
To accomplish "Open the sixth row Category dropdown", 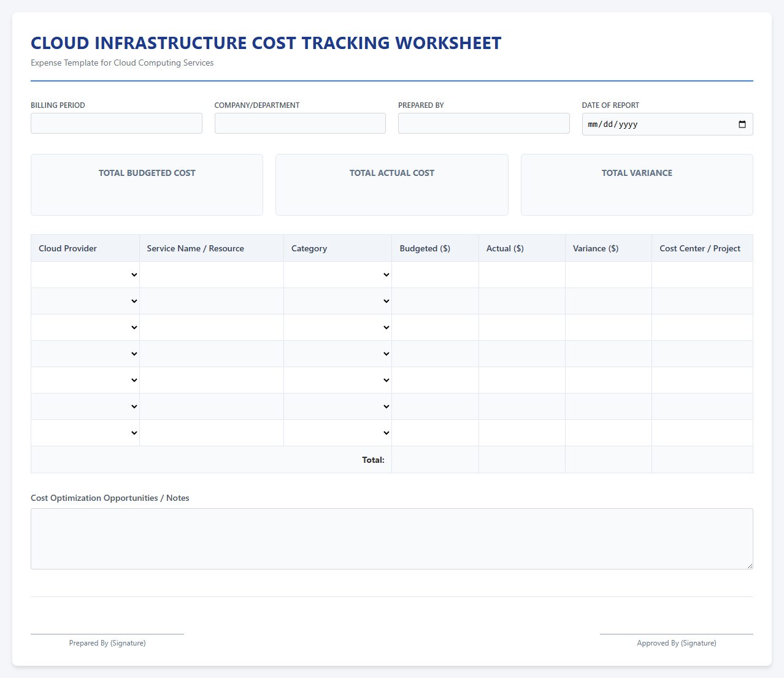I will [x=337, y=406].
